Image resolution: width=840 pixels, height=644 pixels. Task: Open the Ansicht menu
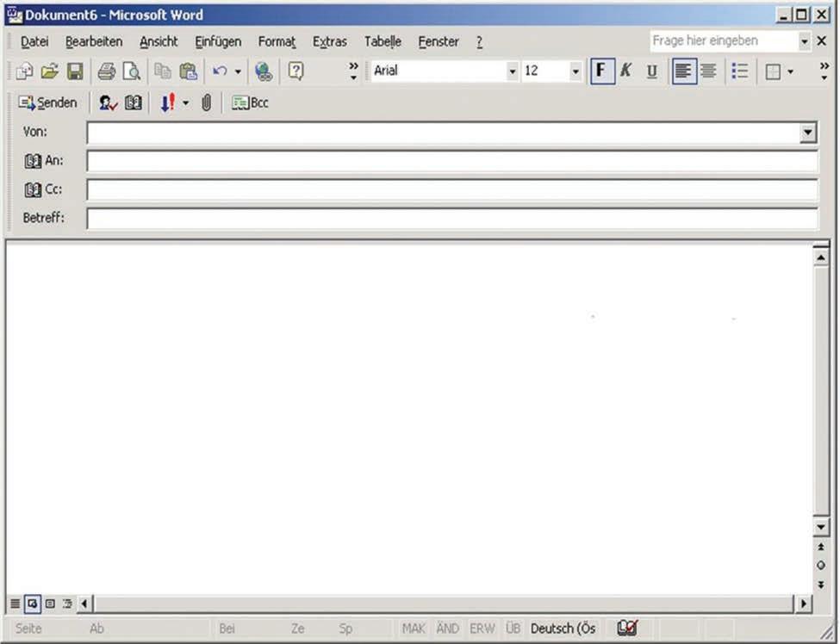click(159, 41)
